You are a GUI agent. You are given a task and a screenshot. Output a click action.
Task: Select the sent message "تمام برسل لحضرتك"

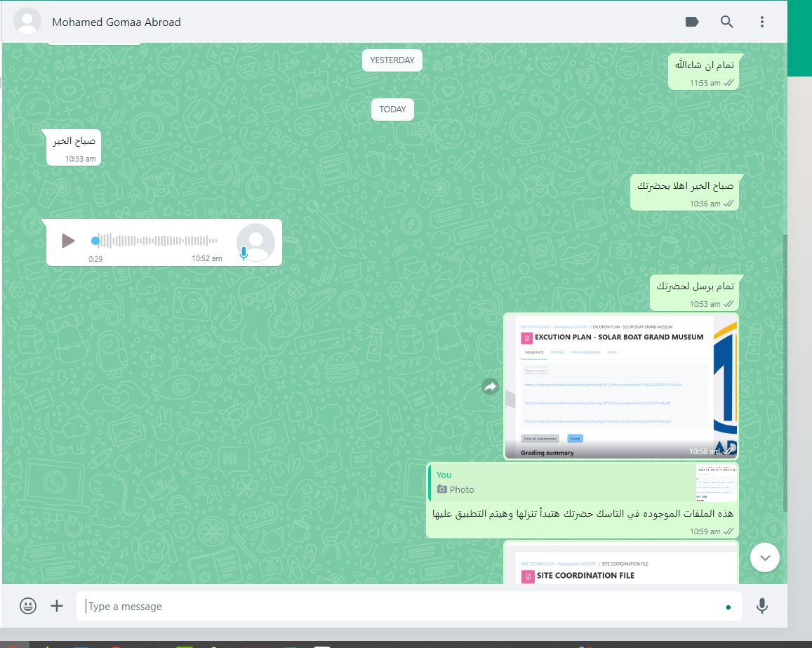(x=695, y=293)
